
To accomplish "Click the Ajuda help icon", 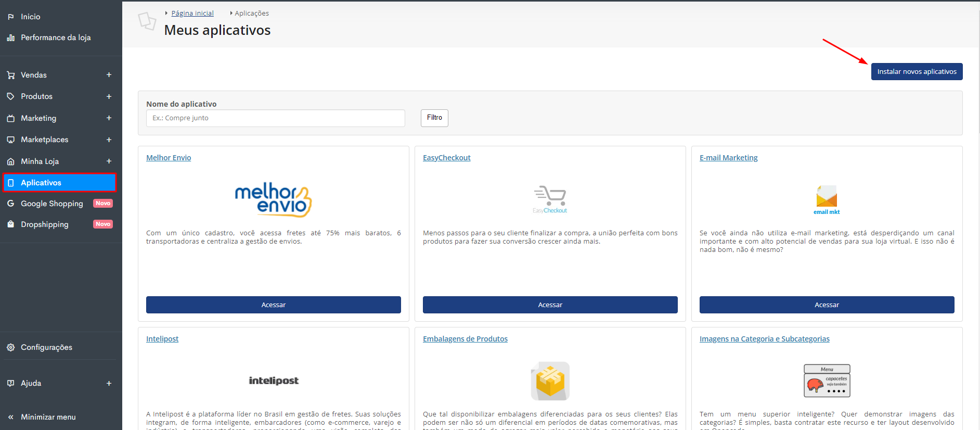I will click(10, 383).
